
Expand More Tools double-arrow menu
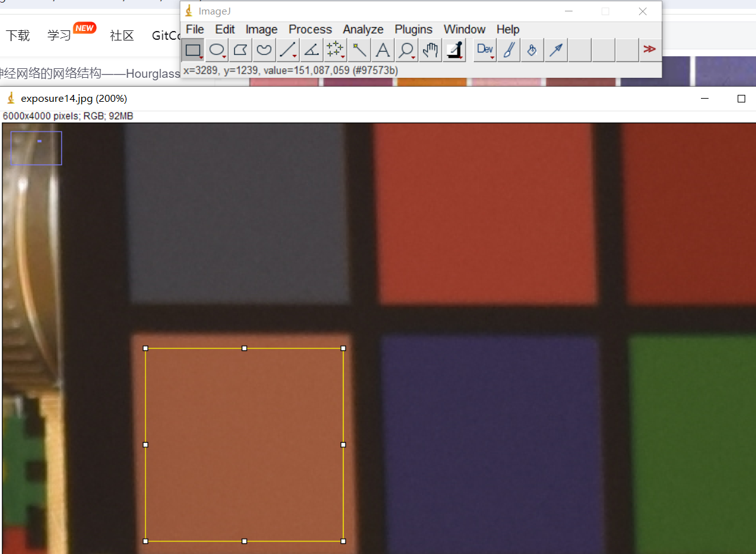(x=649, y=49)
